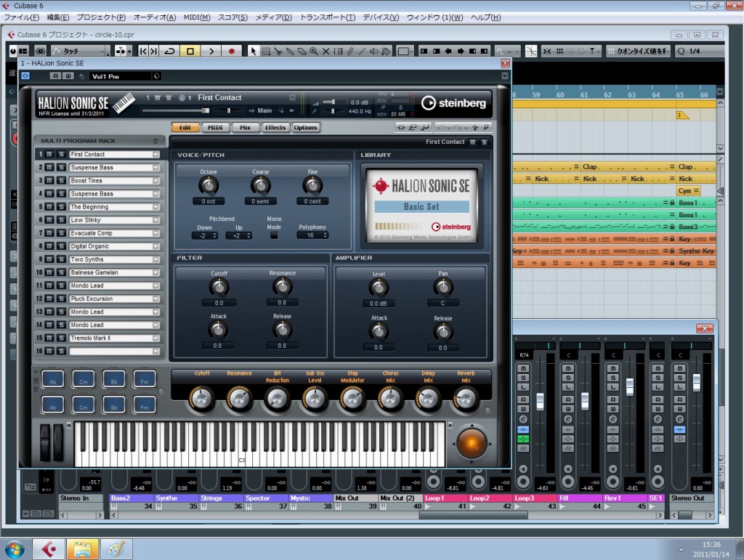
Task: Solo the Fill mixer channel
Action: pyautogui.click(x=568, y=378)
